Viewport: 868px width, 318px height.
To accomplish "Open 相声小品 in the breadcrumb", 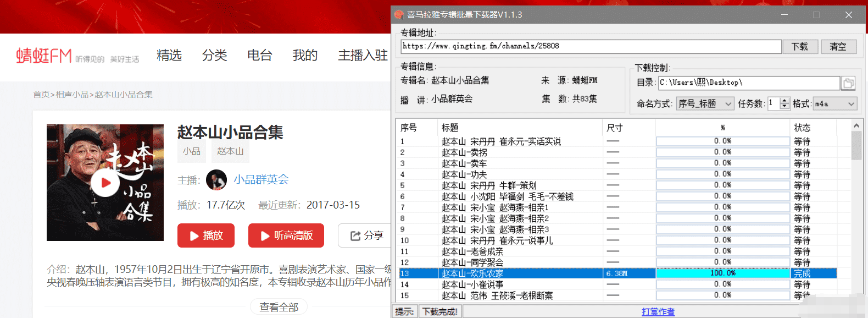I will 72,95.
